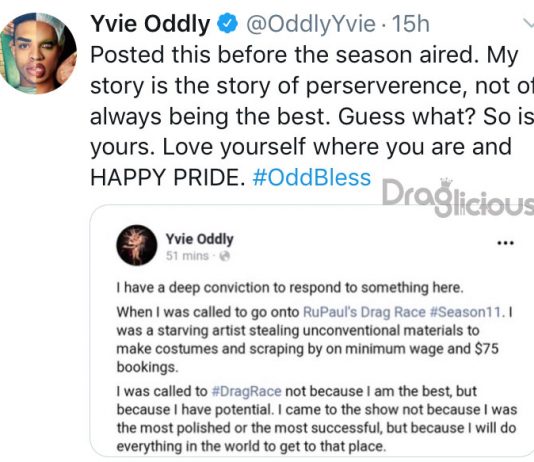This screenshot has width=534, height=462.
Task: Open the #Season11 hashtag link
Action: point(466,312)
